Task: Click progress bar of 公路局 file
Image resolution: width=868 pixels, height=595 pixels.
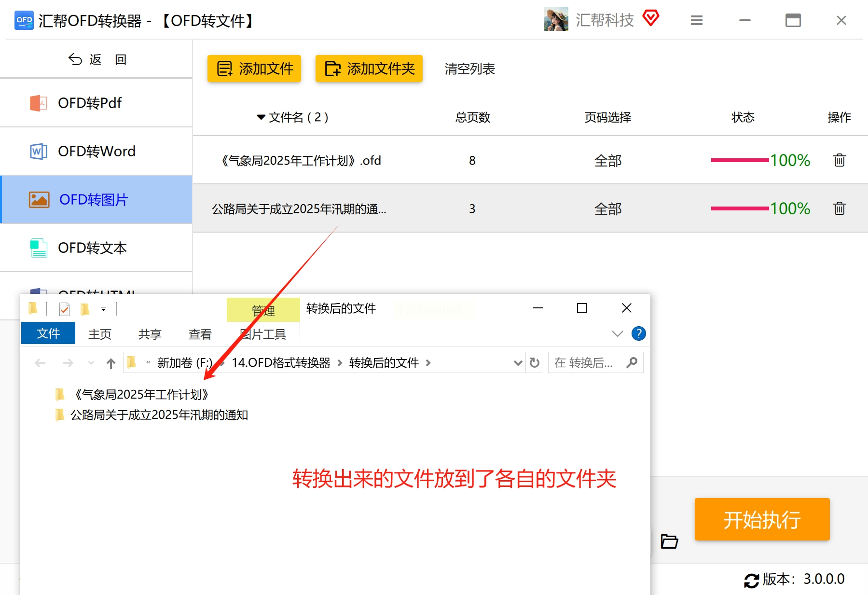Action: coord(740,208)
